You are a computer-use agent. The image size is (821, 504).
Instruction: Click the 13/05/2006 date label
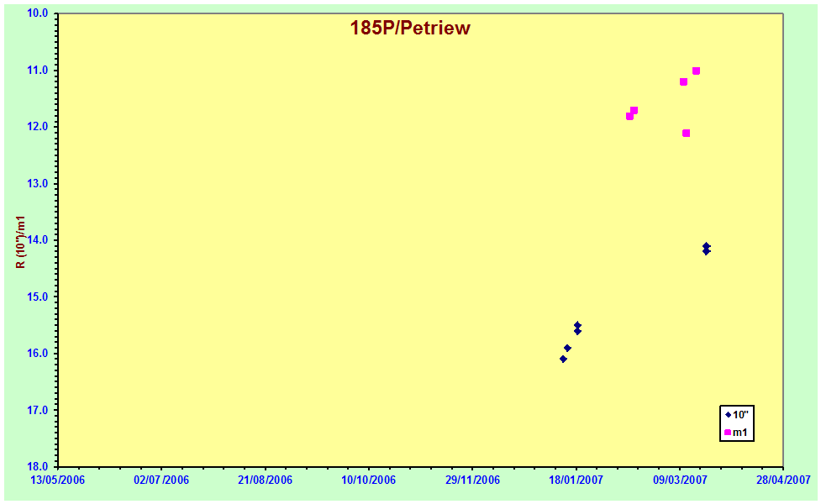click(x=58, y=480)
